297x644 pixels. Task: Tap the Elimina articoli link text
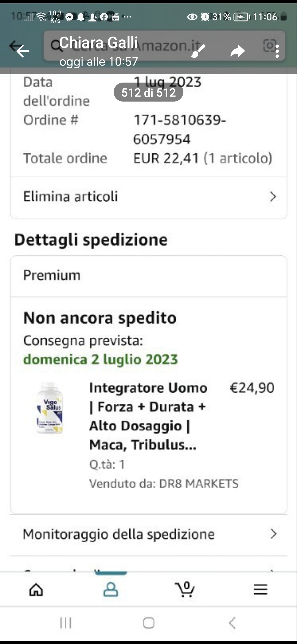[70, 197]
